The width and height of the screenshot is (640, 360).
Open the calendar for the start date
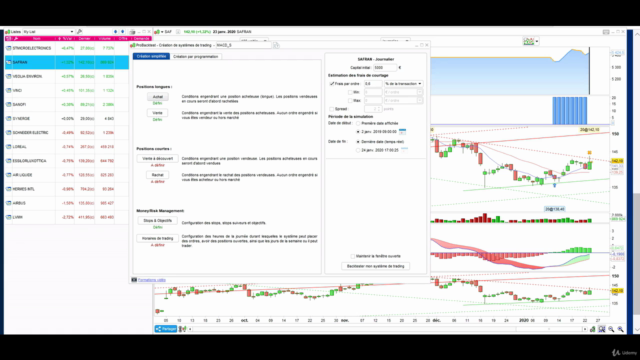point(402,131)
